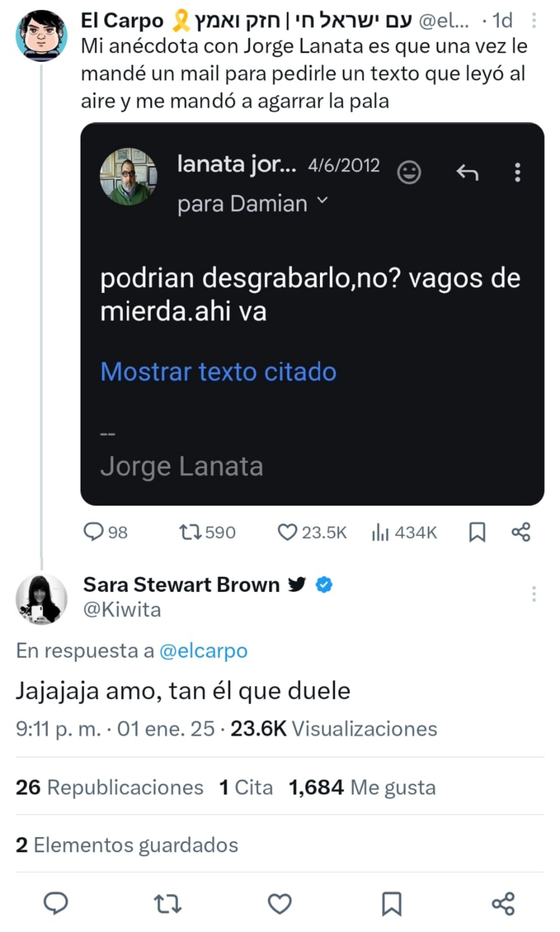This screenshot has width=560, height=932.
Task: Like Sara Stewart Brown's reply
Action: point(280,904)
